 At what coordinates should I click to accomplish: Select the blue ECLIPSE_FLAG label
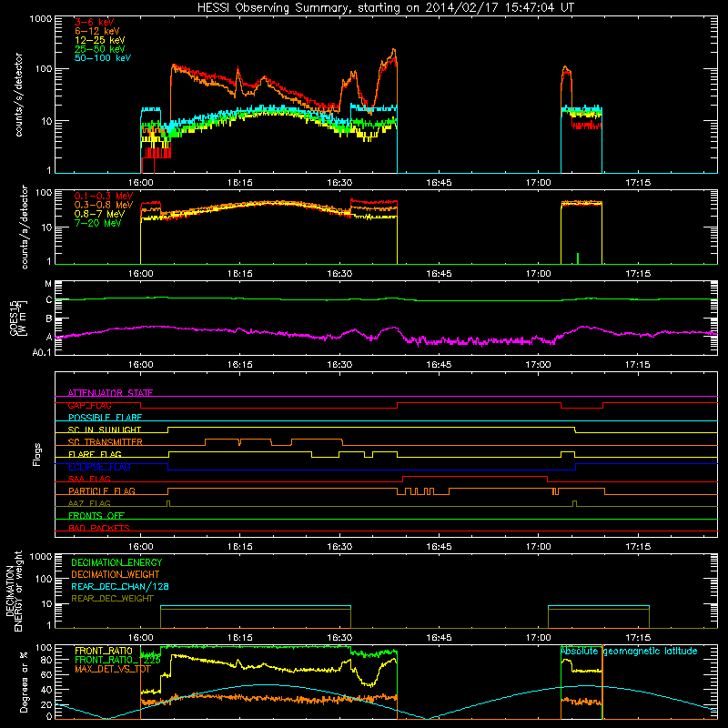[x=99, y=467]
